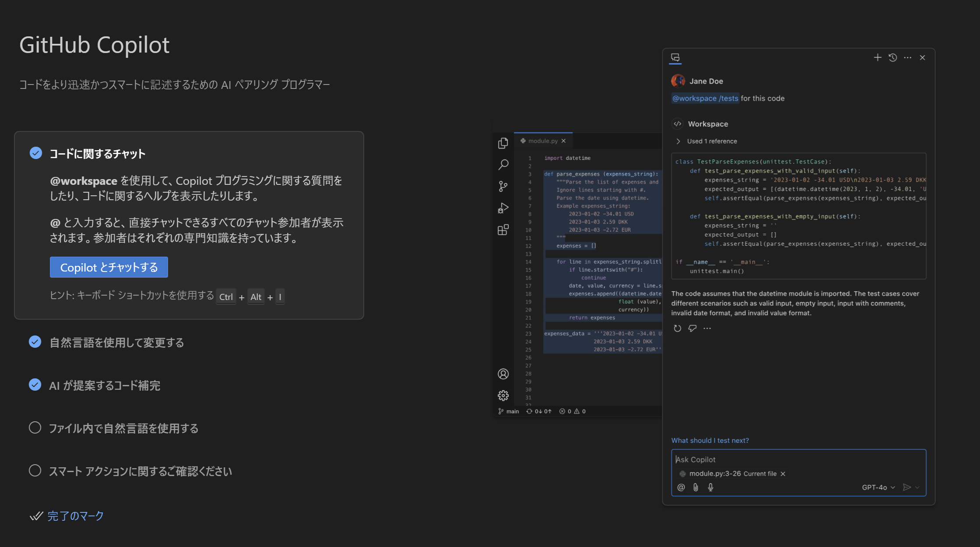Click the Copilot とチャットする button
The width and height of the screenshot is (980, 547).
[x=109, y=267]
